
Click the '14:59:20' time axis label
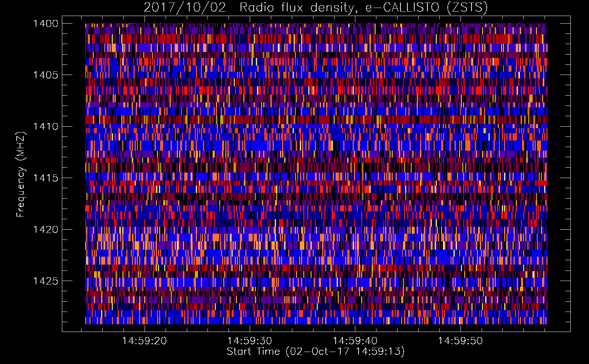(x=145, y=341)
